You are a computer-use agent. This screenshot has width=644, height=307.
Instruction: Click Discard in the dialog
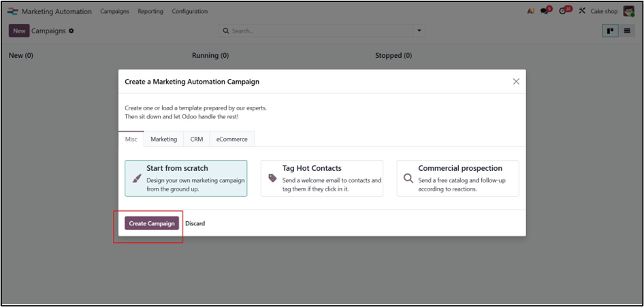pos(195,223)
